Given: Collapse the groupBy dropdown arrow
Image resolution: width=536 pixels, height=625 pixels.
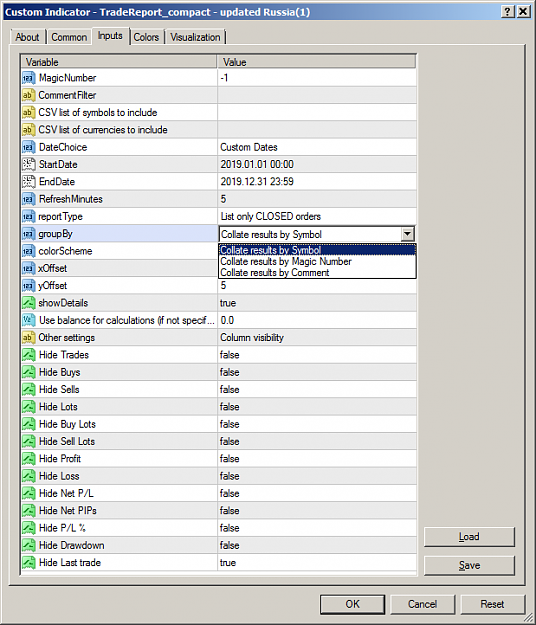Looking at the screenshot, I should click(x=407, y=234).
